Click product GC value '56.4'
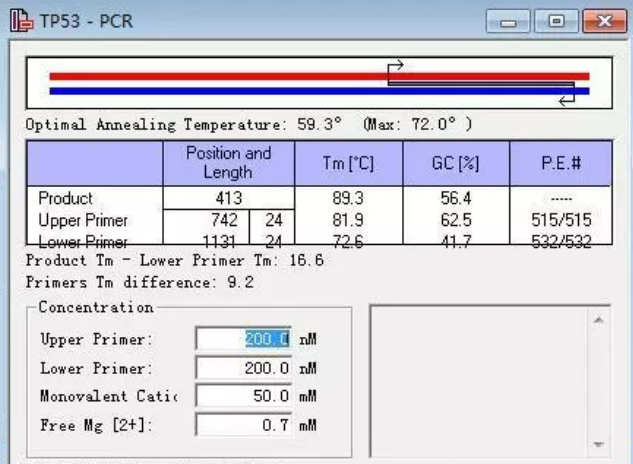This screenshot has width=633, height=464. point(456,198)
